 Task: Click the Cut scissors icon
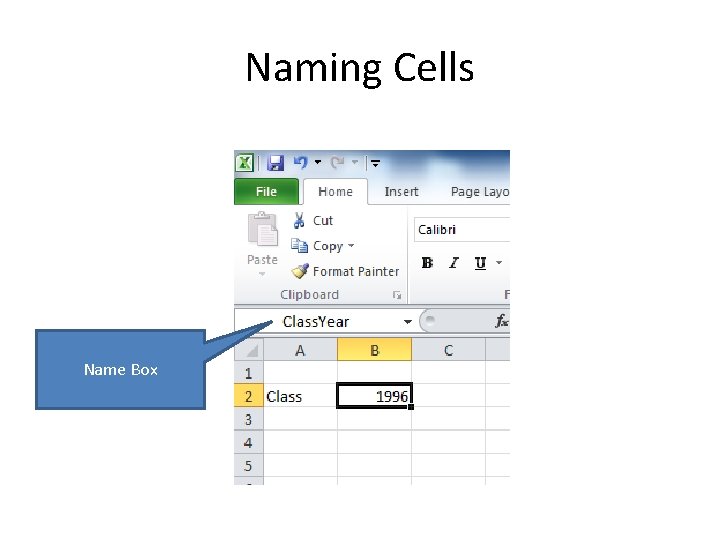coord(299,220)
